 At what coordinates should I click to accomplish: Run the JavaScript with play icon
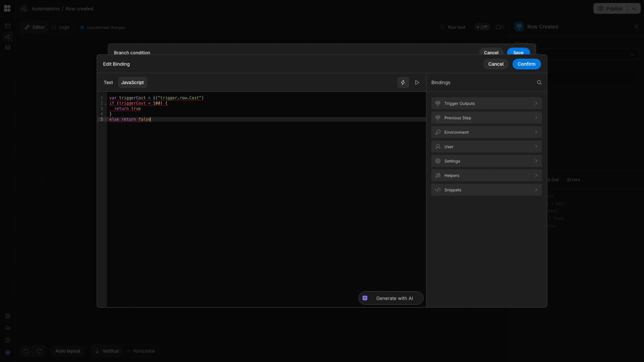click(x=417, y=82)
